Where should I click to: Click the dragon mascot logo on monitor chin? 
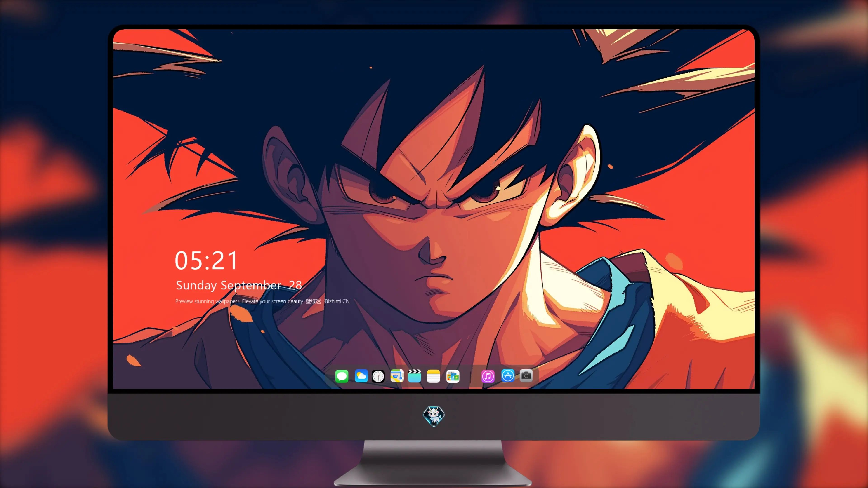434,416
